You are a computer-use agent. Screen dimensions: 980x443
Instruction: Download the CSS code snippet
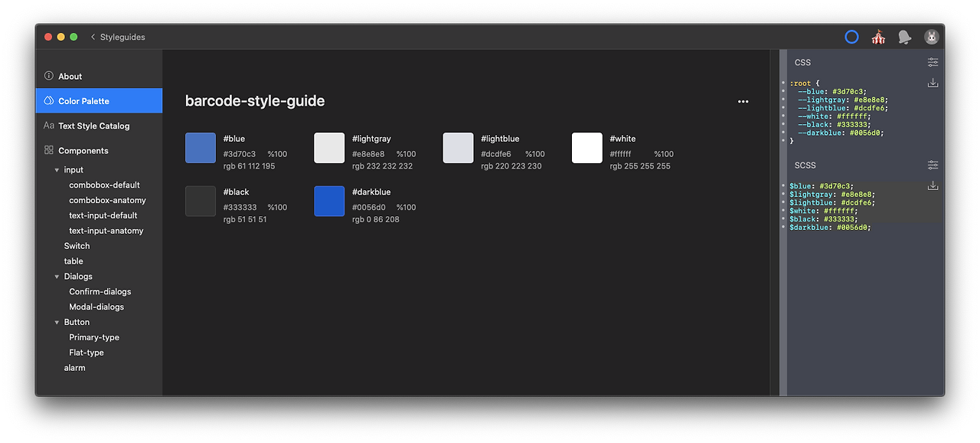[x=933, y=83]
